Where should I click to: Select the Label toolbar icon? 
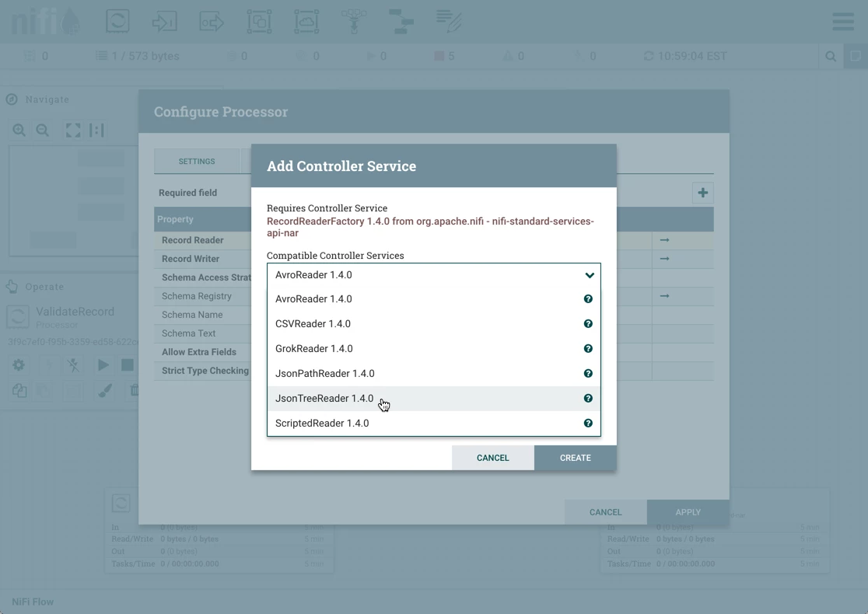(x=449, y=22)
